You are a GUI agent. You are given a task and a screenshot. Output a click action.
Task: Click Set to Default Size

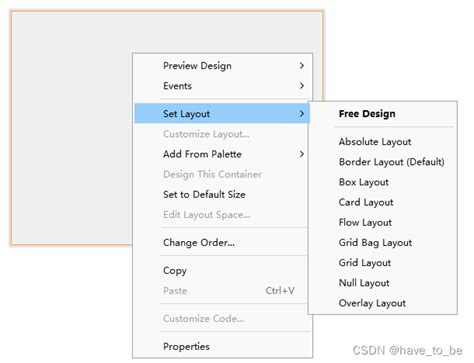204,194
